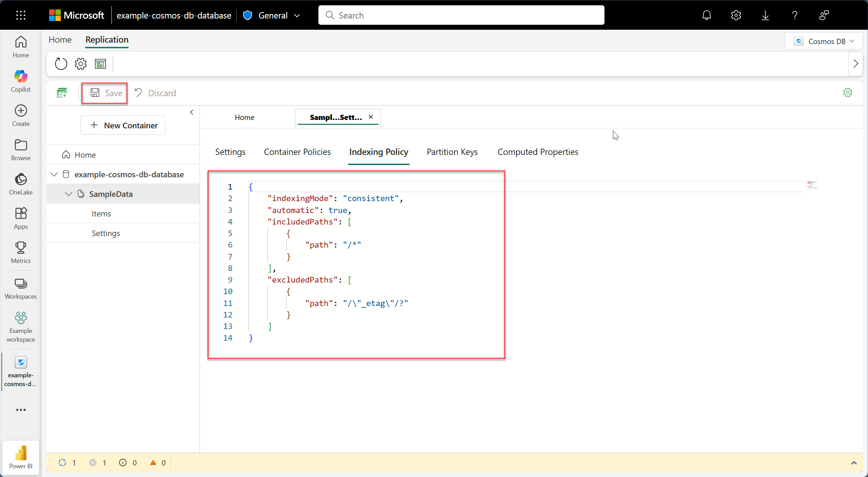Screen dimensions: 868x477
Task: Close the SampleData Settings tab
Action: [x=371, y=117]
